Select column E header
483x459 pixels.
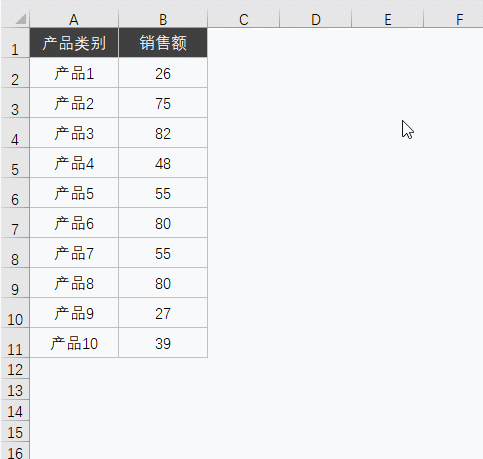[x=388, y=19]
